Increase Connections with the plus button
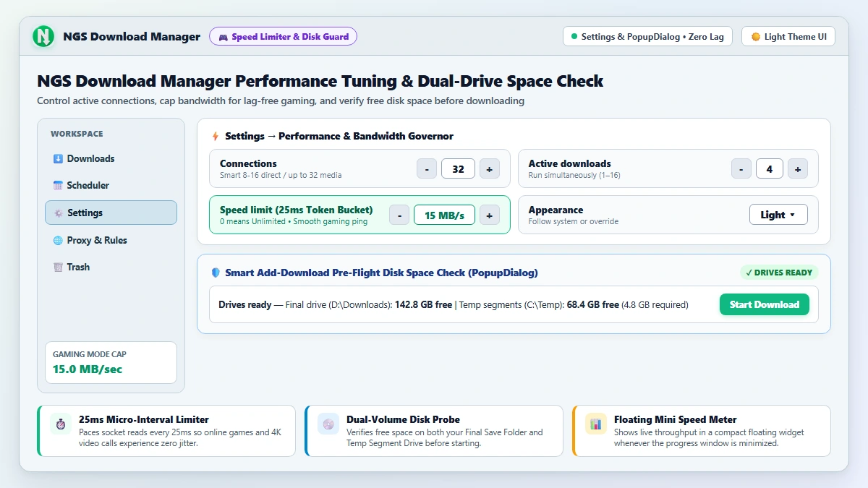 click(x=489, y=168)
